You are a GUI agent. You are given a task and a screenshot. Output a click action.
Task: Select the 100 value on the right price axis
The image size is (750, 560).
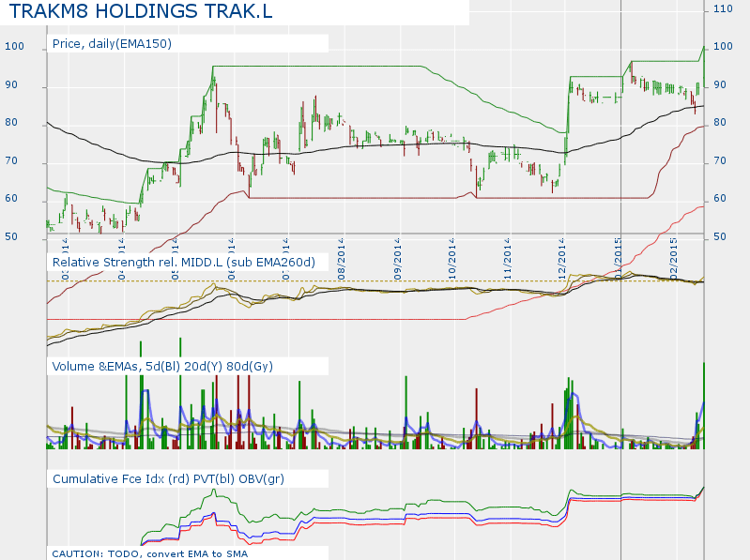pos(723,46)
